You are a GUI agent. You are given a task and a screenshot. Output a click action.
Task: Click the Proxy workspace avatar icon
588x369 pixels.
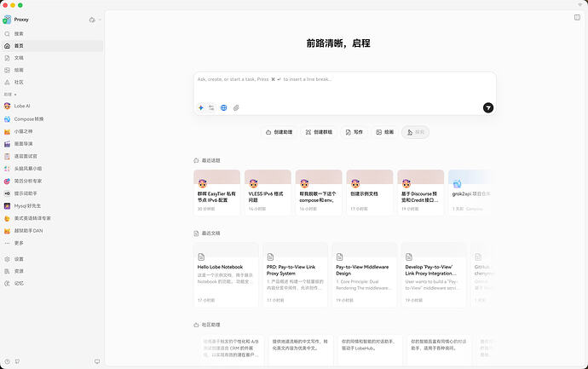(7, 20)
